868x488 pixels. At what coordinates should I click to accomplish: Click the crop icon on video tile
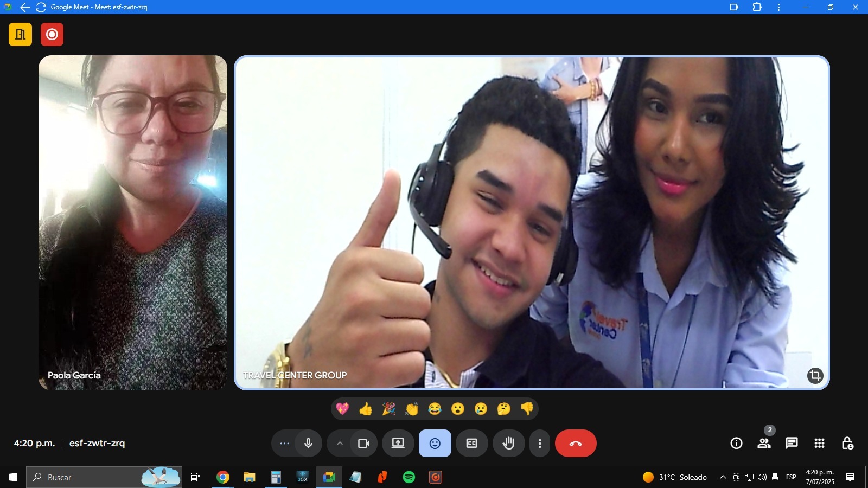[815, 375]
